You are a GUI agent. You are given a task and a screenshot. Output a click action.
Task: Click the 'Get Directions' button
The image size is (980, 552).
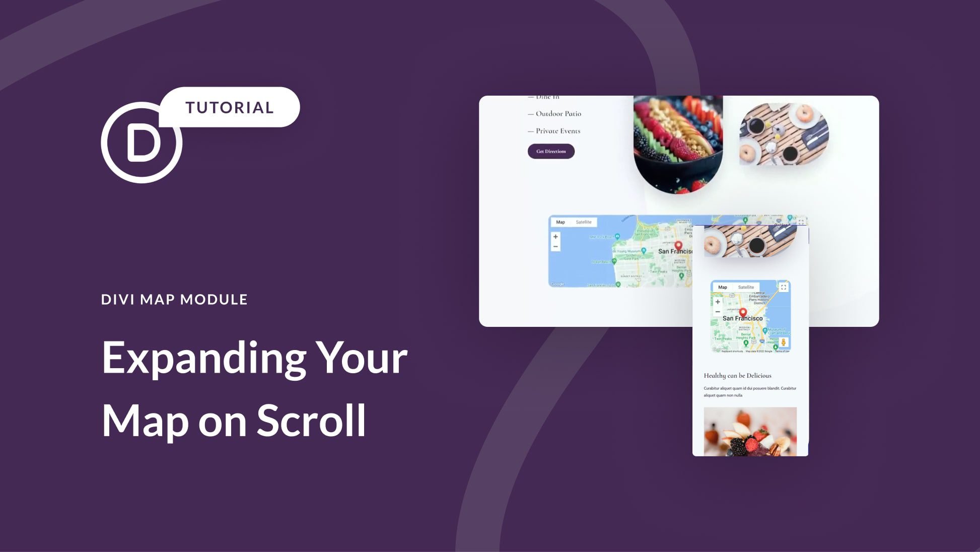click(550, 151)
